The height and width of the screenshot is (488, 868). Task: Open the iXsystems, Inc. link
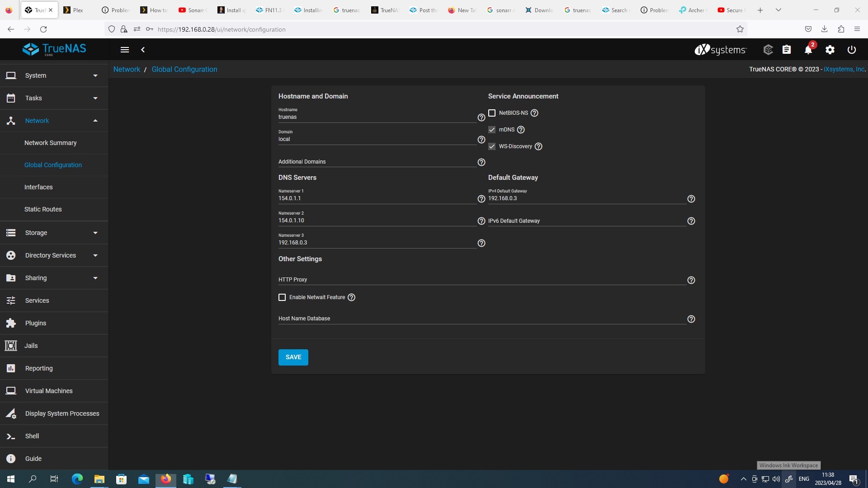844,69
